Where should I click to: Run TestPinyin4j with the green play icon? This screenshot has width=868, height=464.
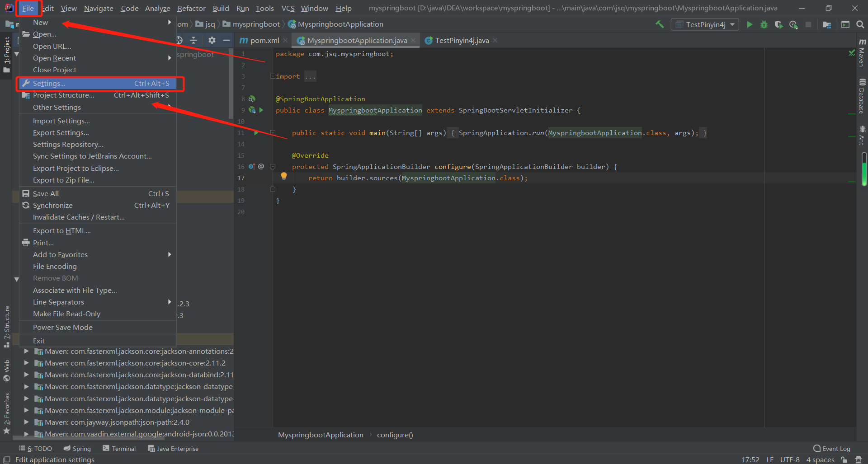(x=750, y=24)
